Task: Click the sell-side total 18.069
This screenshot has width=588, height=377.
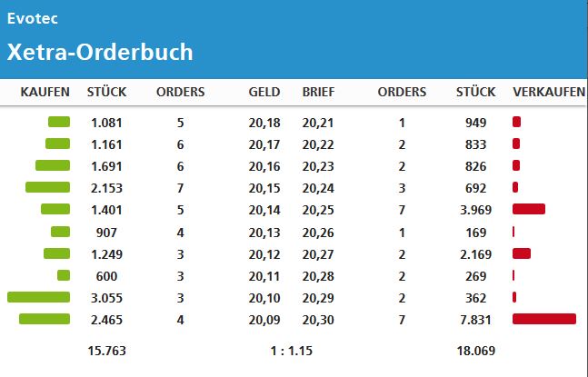Action: point(475,350)
